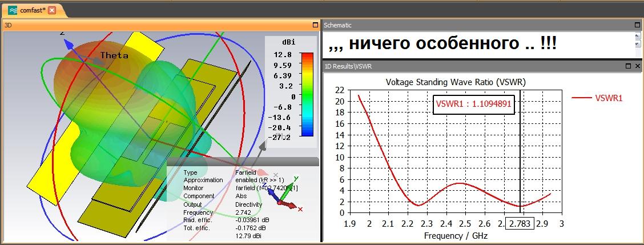644x245 pixels.
Task: Select the VSWR1 legend entry
Action: (598, 98)
